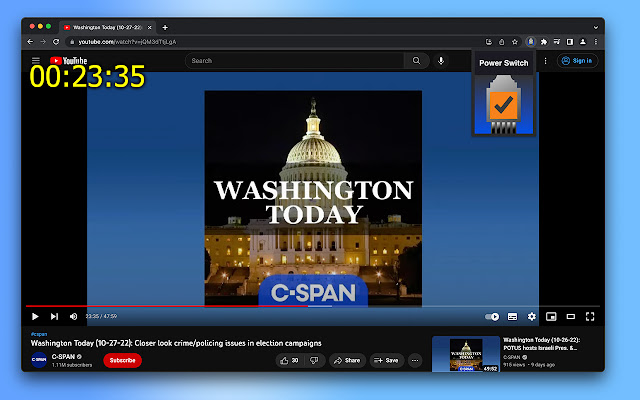The height and width of the screenshot is (400, 640).
Task: Click the install/cast icon in address bar
Action: [x=489, y=42]
